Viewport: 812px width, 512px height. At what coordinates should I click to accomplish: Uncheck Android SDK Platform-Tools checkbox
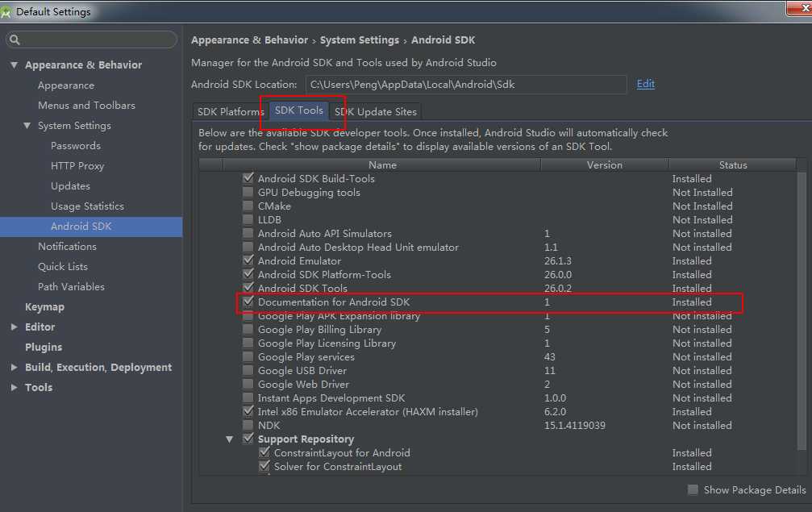point(248,274)
